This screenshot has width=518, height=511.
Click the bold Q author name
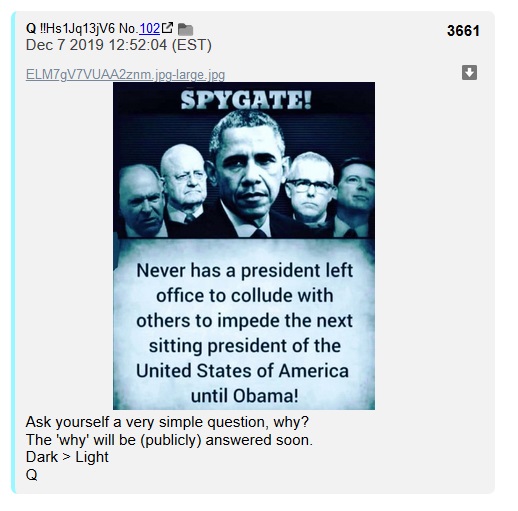coord(31,29)
